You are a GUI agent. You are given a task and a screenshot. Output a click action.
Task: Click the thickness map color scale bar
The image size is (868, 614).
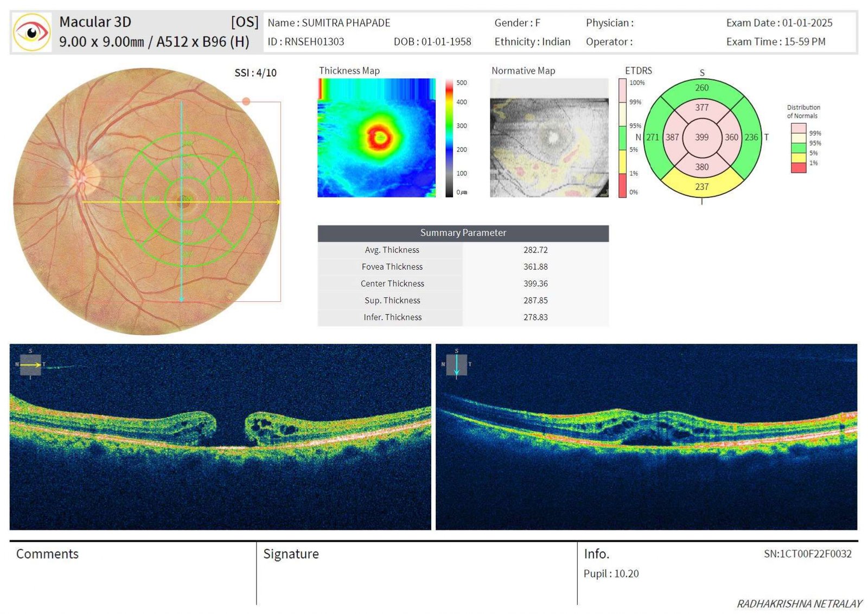pyautogui.click(x=449, y=137)
